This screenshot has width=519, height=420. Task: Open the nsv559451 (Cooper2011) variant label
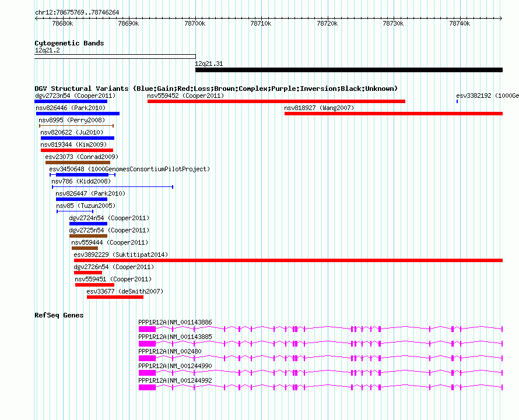click(113, 279)
